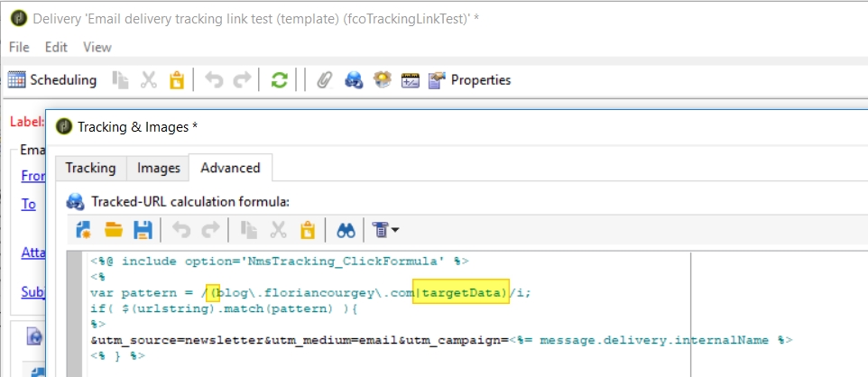This screenshot has height=377, width=868.
Task: Click the green refresh arrows icon
Action: [x=280, y=80]
